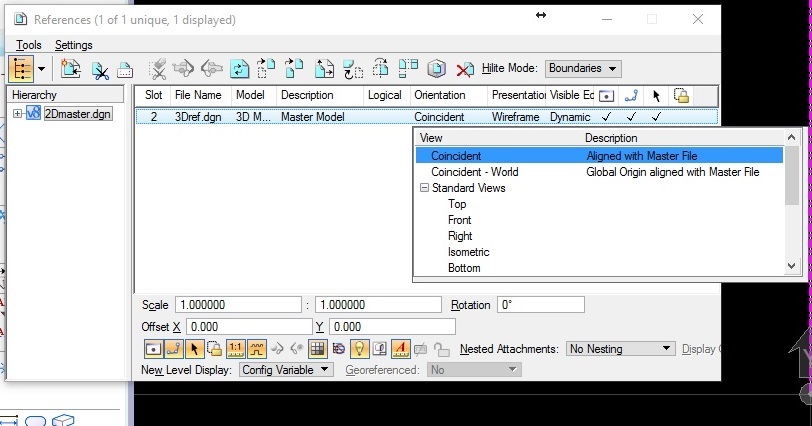Click the greyed Delete Clip icon

[157, 69]
